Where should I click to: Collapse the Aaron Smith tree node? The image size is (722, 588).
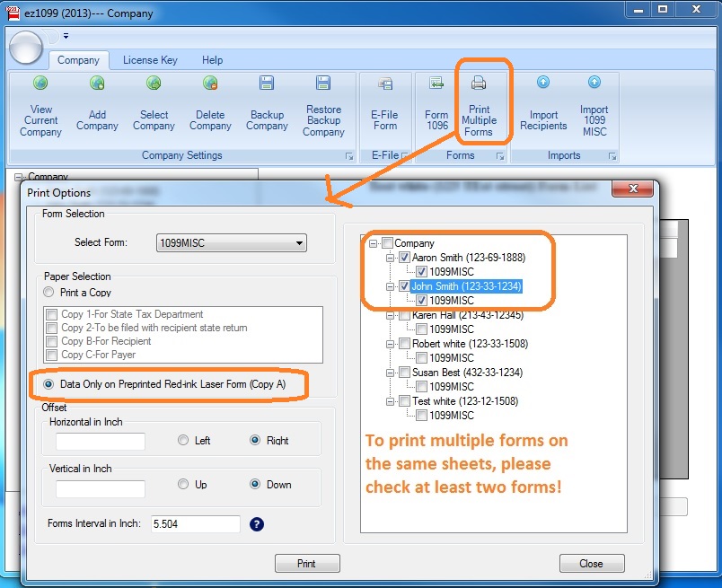pos(390,258)
